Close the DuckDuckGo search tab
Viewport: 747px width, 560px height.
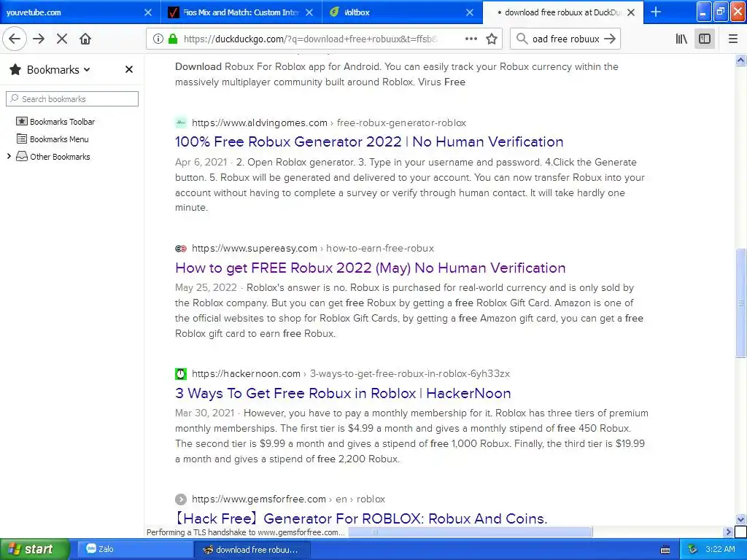631,12
